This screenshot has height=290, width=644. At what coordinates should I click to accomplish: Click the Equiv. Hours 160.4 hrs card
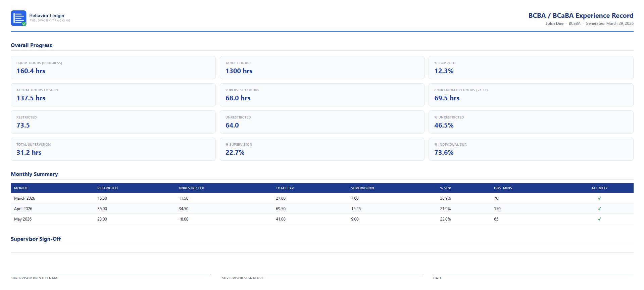113,68
